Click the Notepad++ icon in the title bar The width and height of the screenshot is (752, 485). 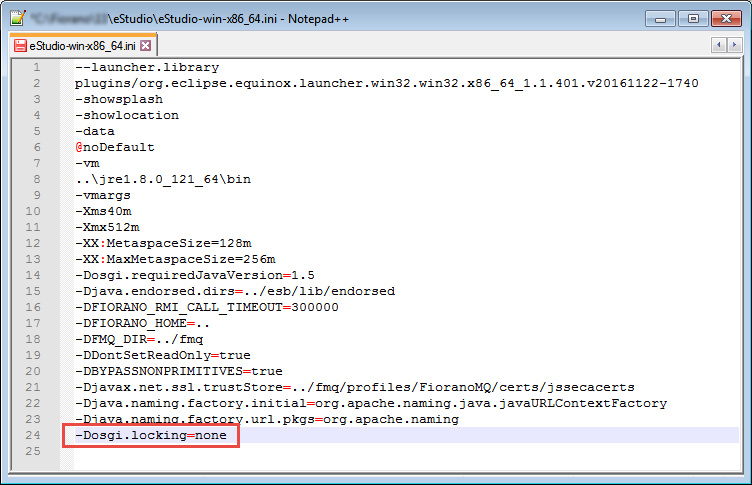15,18
